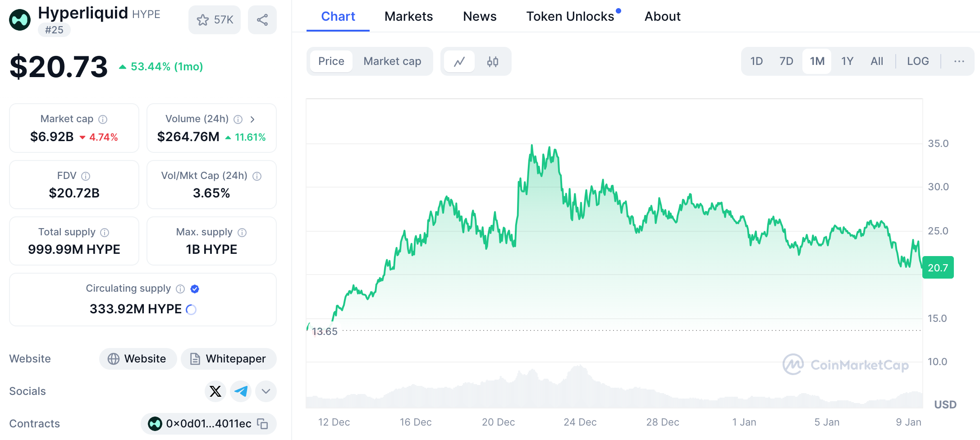The image size is (980, 440).
Task: Click the Website link button
Action: (137, 358)
